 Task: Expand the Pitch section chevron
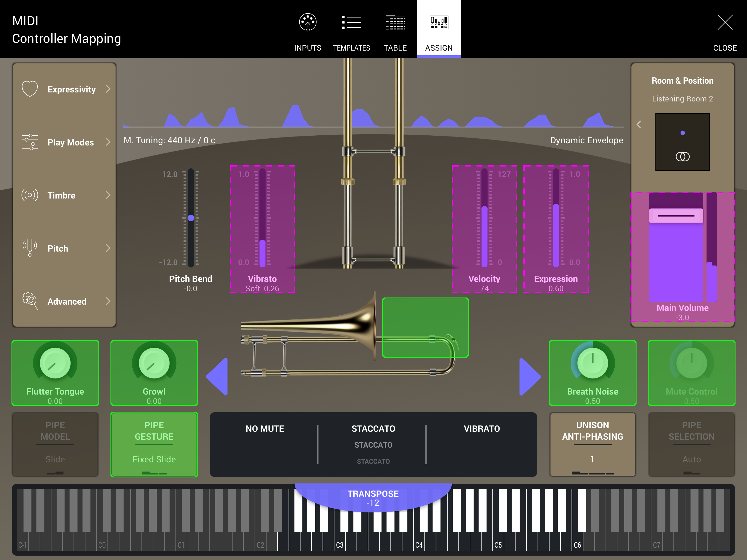[x=108, y=248]
